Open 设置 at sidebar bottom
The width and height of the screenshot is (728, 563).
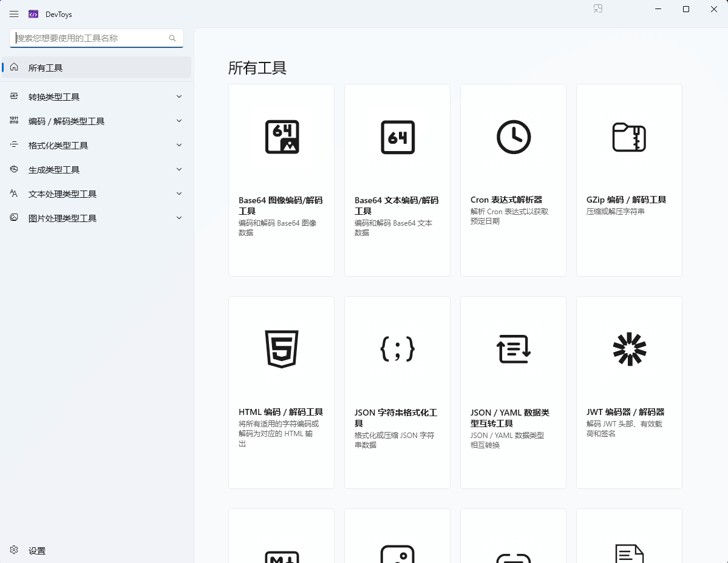(x=97, y=550)
